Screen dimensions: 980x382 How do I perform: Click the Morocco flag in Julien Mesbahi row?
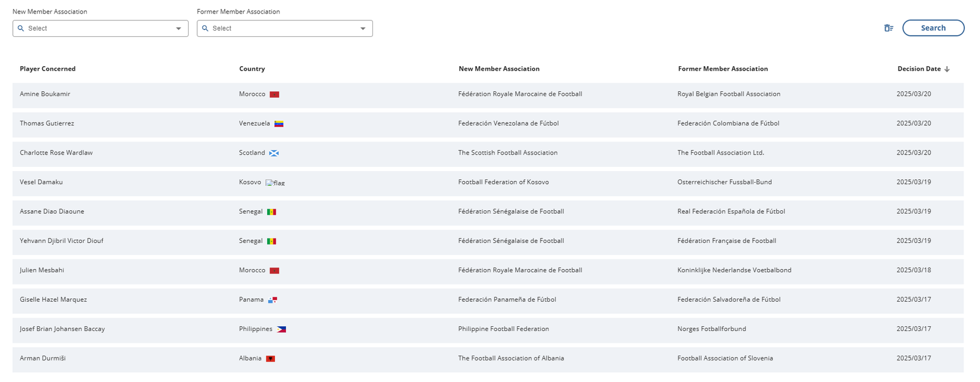click(274, 270)
